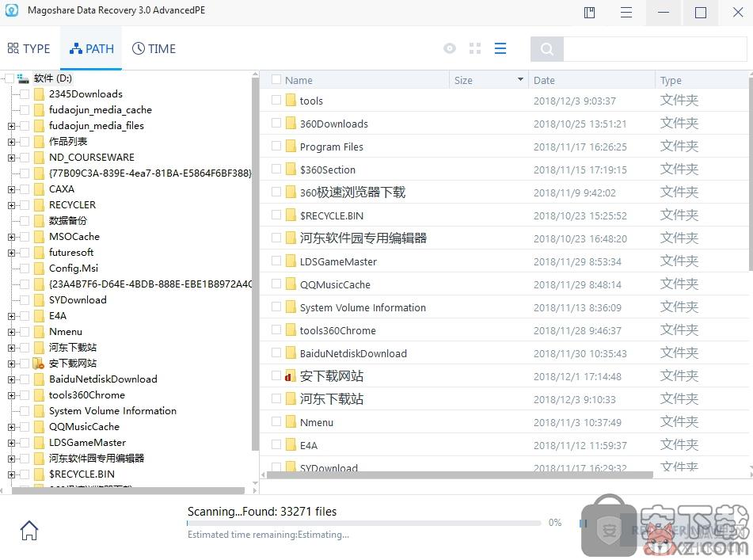Click the tools folder icon in list

click(x=291, y=101)
